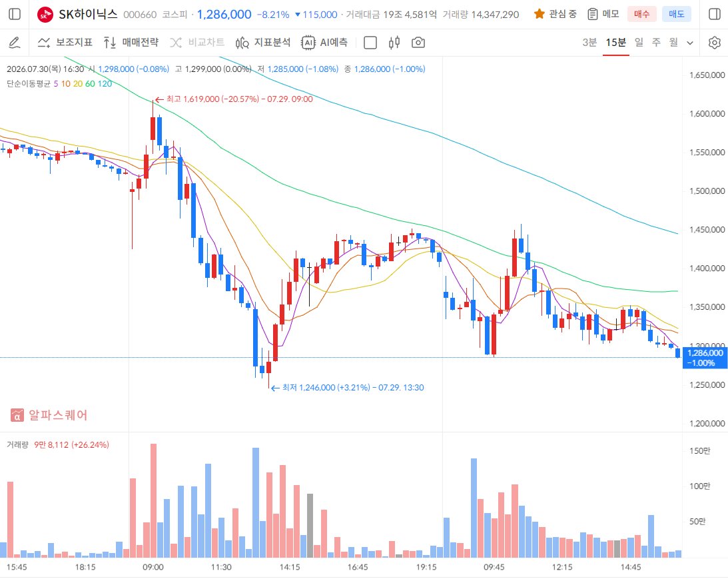Select the pencil drawing tool
The width and height of the screenshot is (728, 579).
pyautogui.click(x=15, y=43)
